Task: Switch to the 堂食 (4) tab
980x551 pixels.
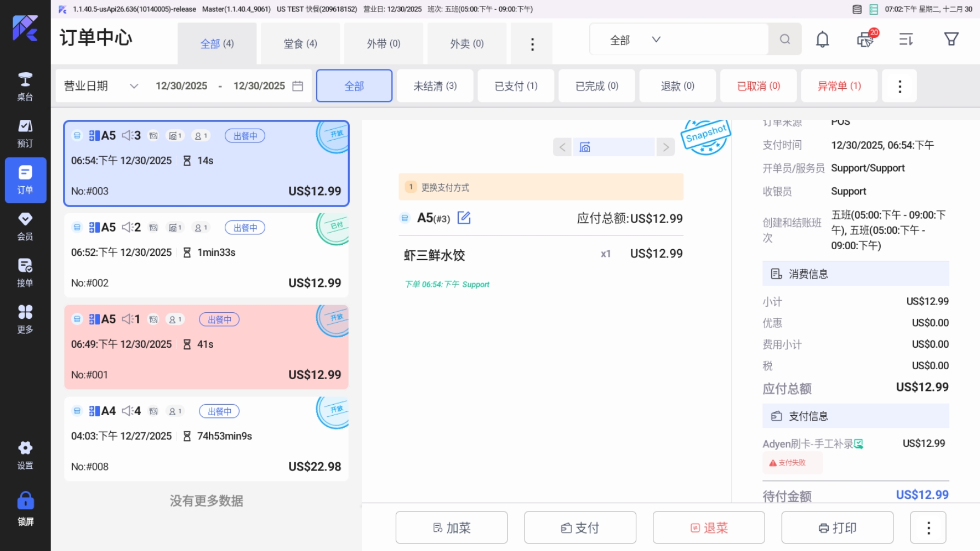Action: (x=300, y=44)
